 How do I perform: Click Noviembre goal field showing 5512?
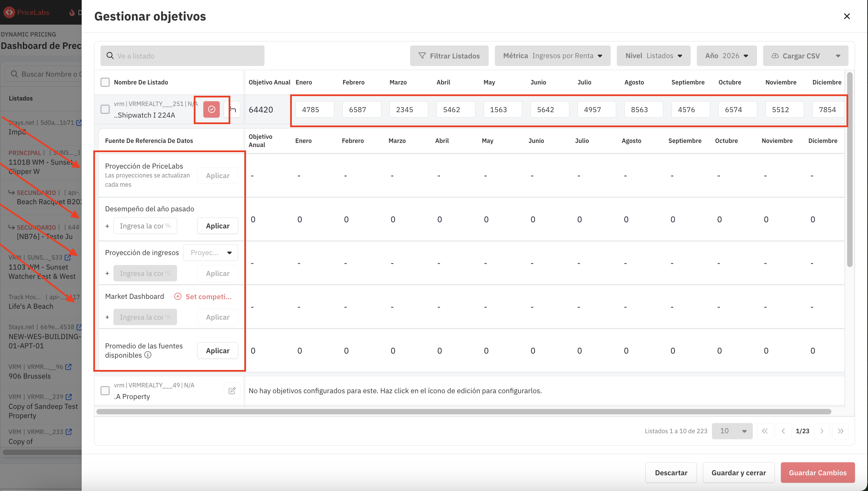tap(785, 109)
